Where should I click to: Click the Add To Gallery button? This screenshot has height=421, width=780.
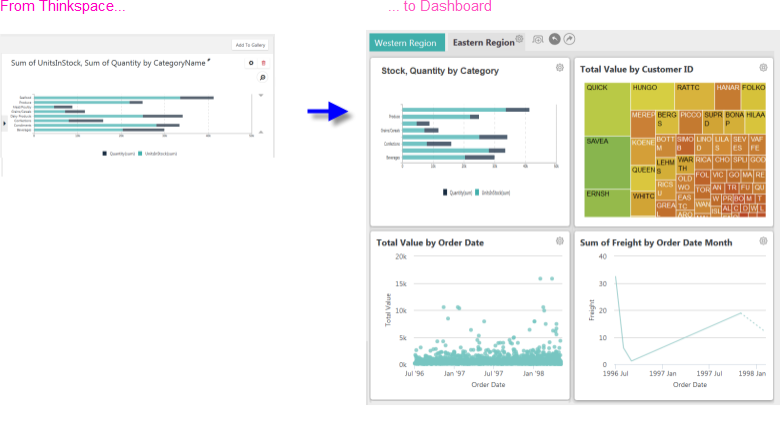pyautogui.click(x=250, y=45)
